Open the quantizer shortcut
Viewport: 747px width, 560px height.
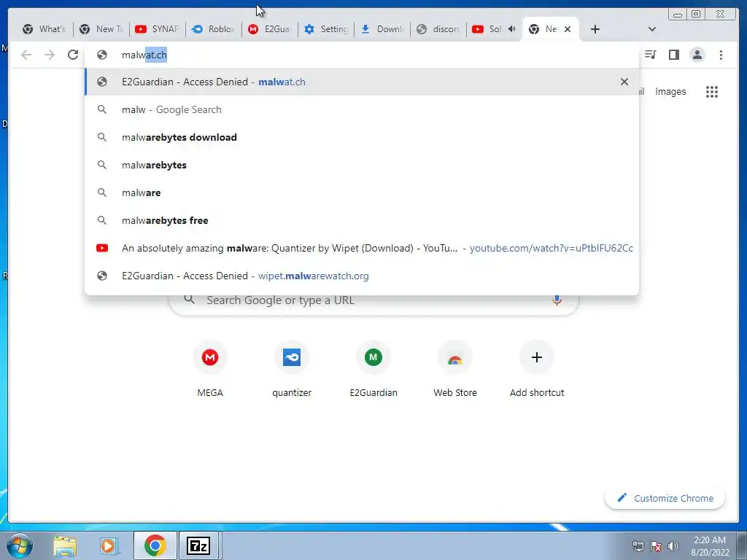[292, 368]
